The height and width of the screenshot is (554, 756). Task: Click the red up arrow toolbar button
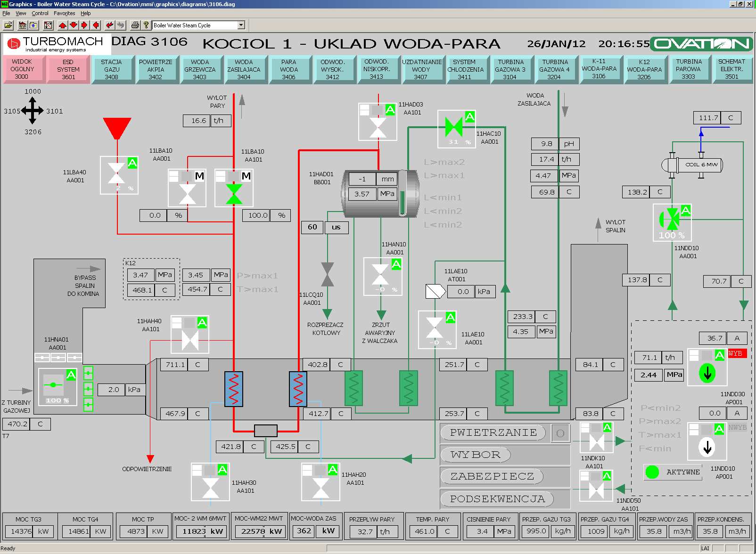pos(62,25)
